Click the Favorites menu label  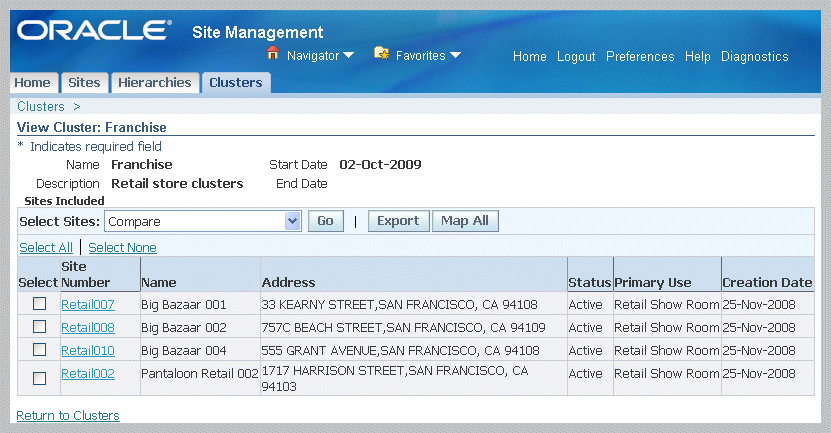[x=420, y=56]
